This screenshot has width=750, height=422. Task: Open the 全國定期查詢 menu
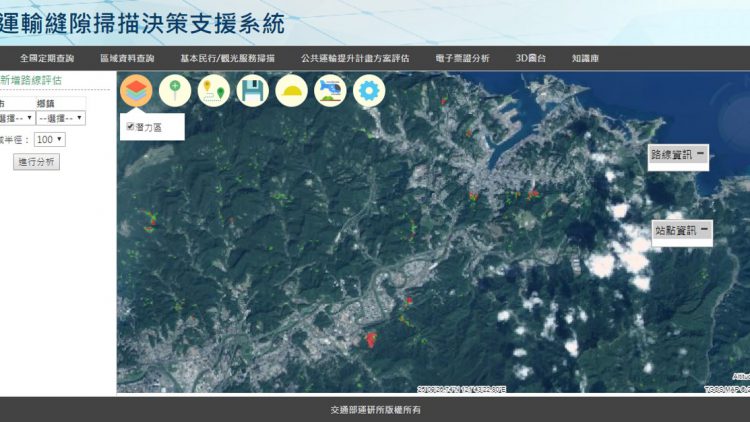(47, 58)
